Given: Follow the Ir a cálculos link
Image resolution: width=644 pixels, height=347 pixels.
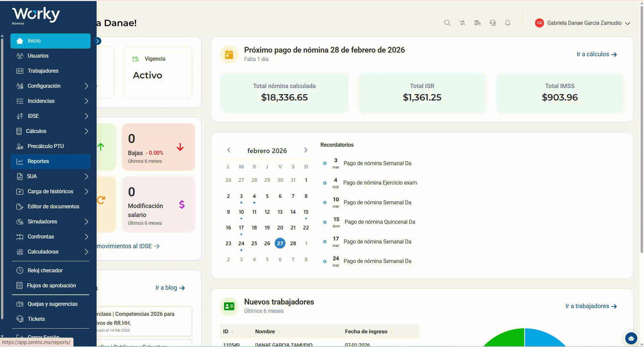Looking at the screenshot, I should click(597, 54).
